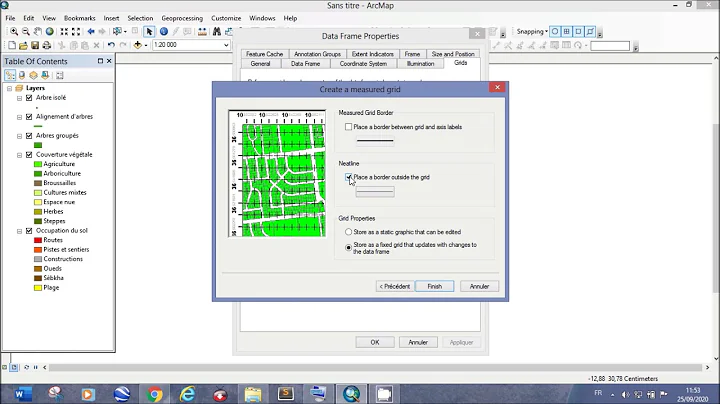Save the map document

(x=35, y=45)
